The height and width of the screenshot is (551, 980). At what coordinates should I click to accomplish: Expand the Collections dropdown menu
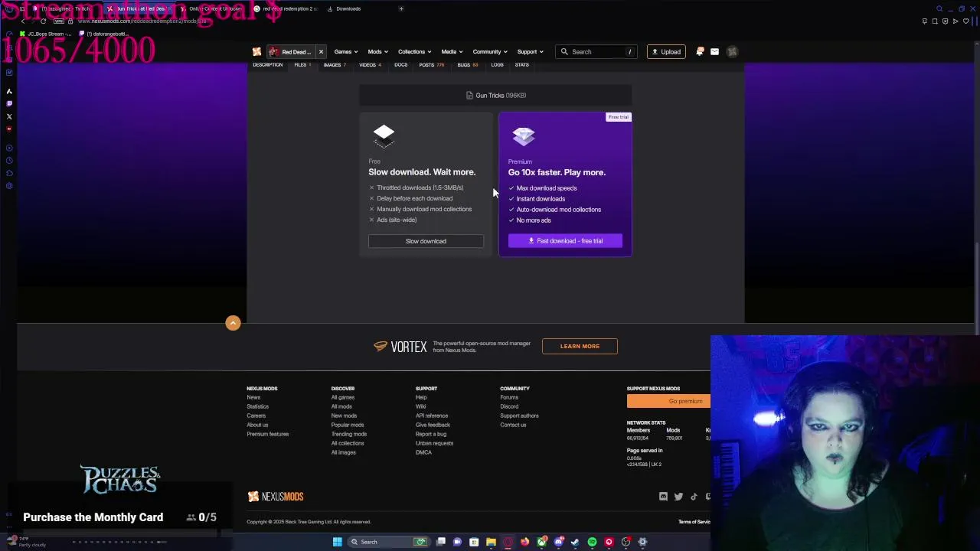[414, 52]
